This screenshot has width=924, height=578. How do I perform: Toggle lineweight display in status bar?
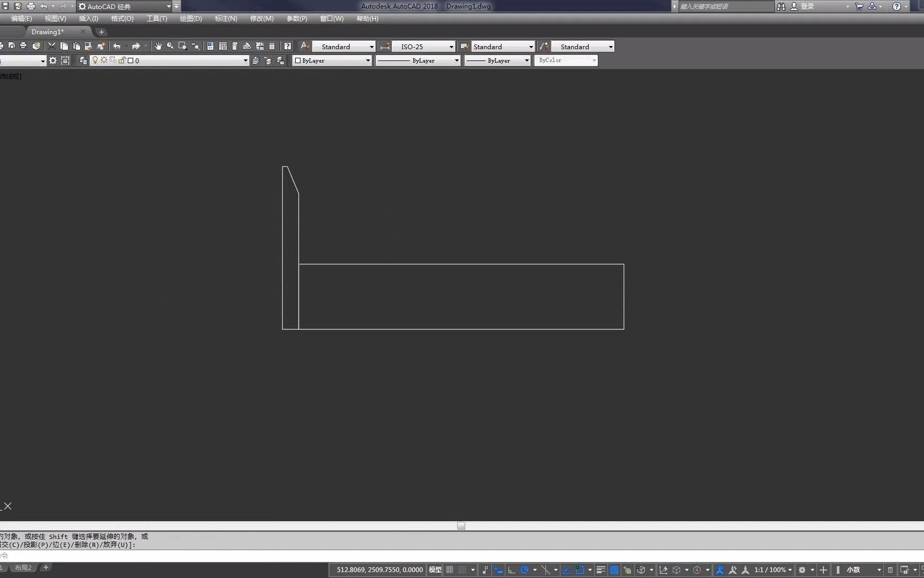[601, 570]
